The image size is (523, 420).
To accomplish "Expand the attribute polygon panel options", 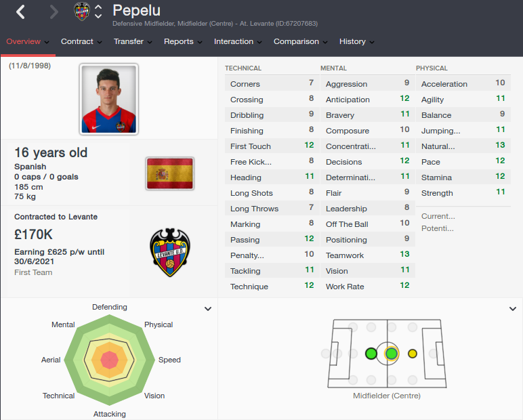I will pos(208,309).
